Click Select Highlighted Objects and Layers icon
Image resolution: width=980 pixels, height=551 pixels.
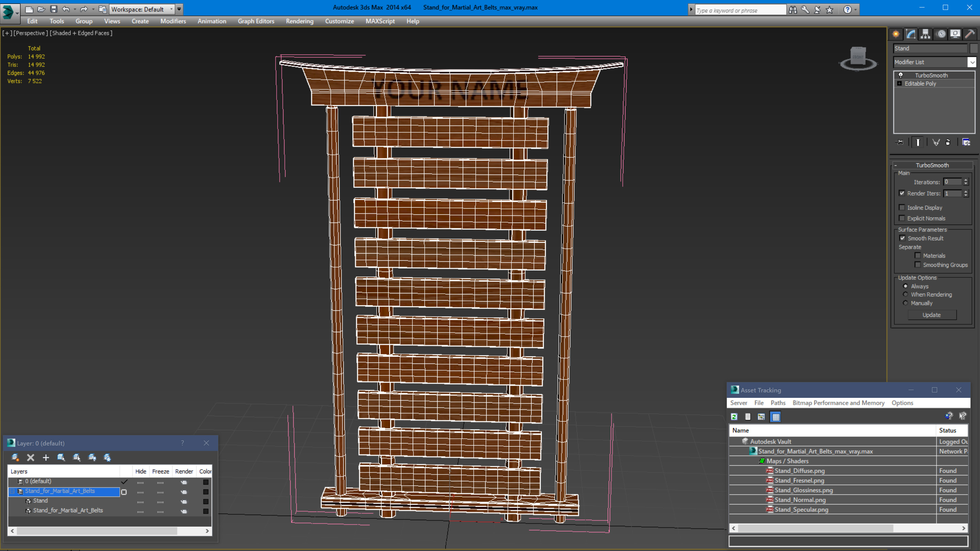pyautogui.click(x=61, y=457)
